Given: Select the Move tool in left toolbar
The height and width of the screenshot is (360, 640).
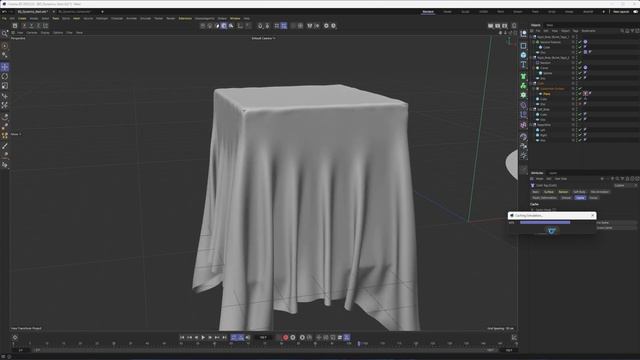Looking at the screenshot, I should tap(5, 67).
